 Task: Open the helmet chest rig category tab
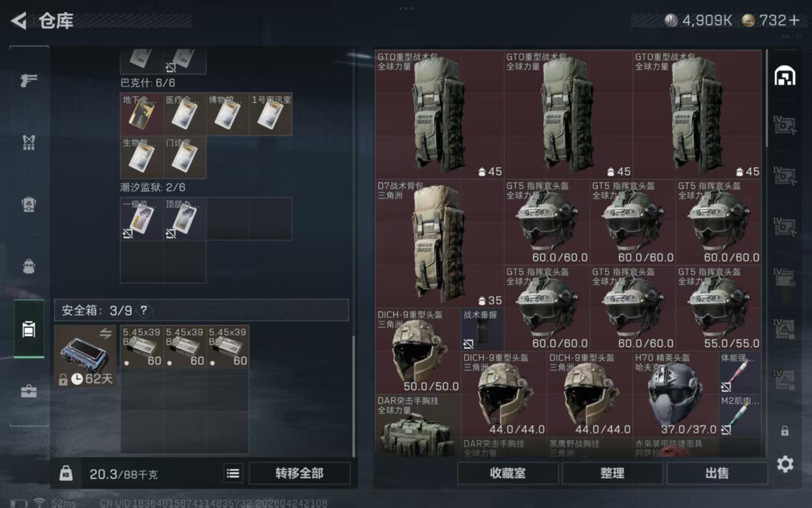coord(29,204)
